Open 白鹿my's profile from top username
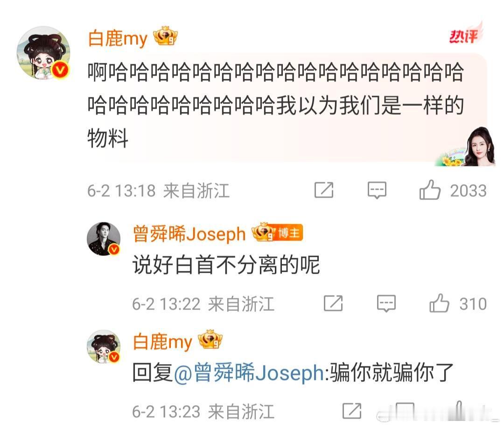Viewport: 504px width, 427px height. [x=118, y=38]
